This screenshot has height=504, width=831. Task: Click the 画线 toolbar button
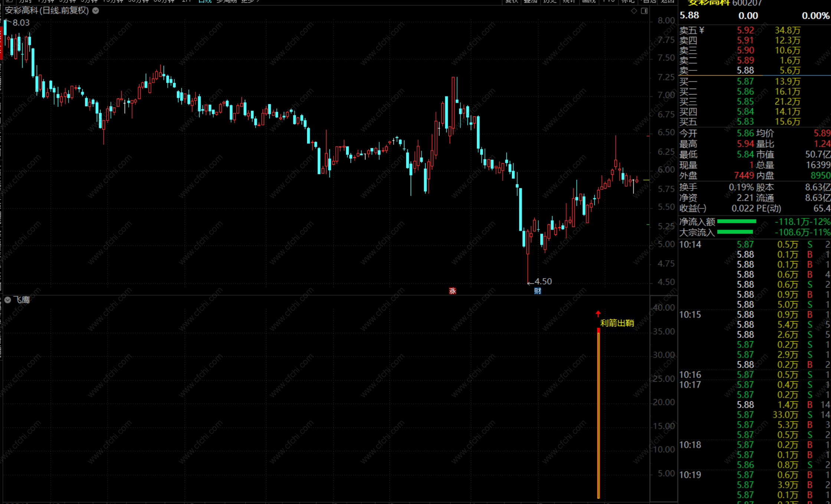click(x=589, y=1)
